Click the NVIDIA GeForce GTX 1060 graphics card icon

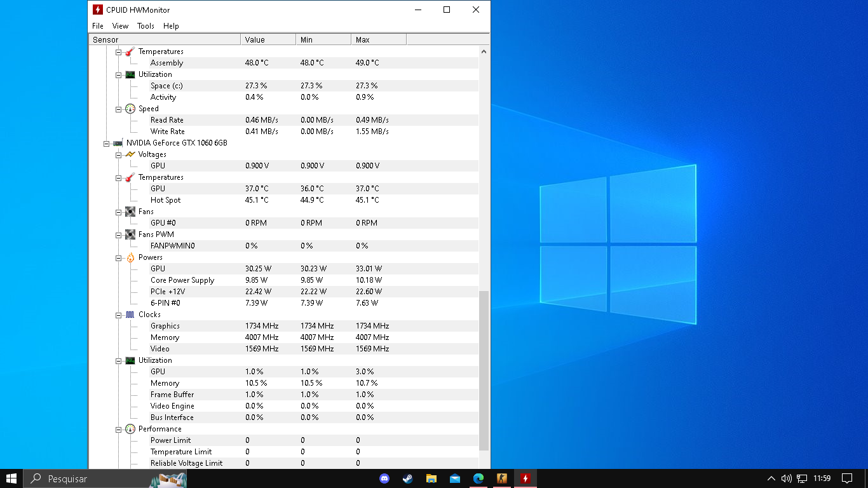pos(118,143)
